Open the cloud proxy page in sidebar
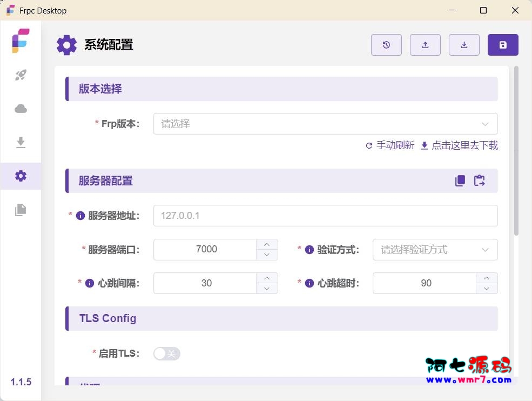The width and height of the screenshot is (532, 401). coord(21,109)
